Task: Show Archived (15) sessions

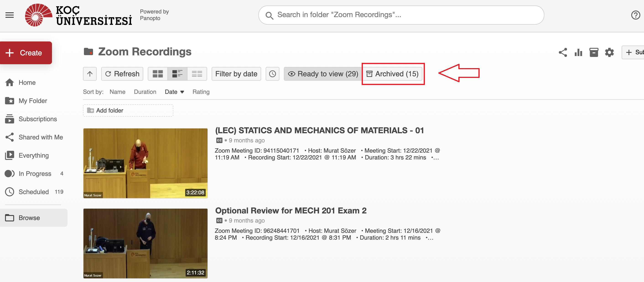Action: [392, 74]
